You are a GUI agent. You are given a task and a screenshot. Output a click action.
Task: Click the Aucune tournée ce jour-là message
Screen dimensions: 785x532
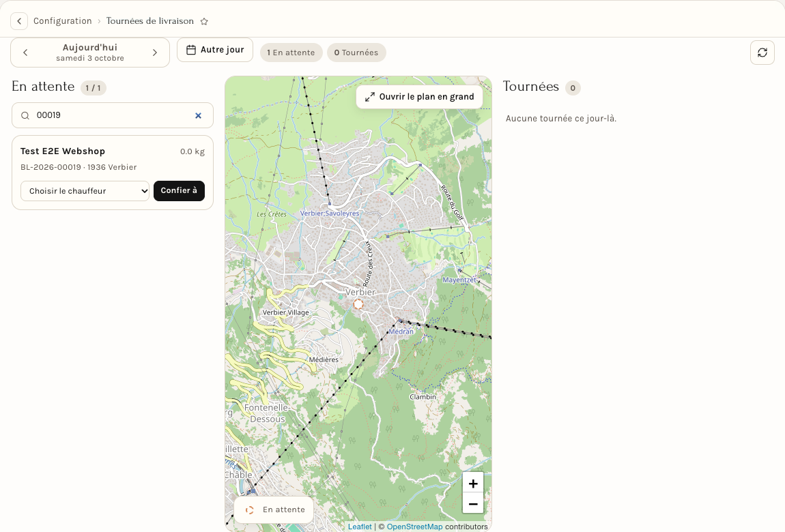(x=560, y=119)
